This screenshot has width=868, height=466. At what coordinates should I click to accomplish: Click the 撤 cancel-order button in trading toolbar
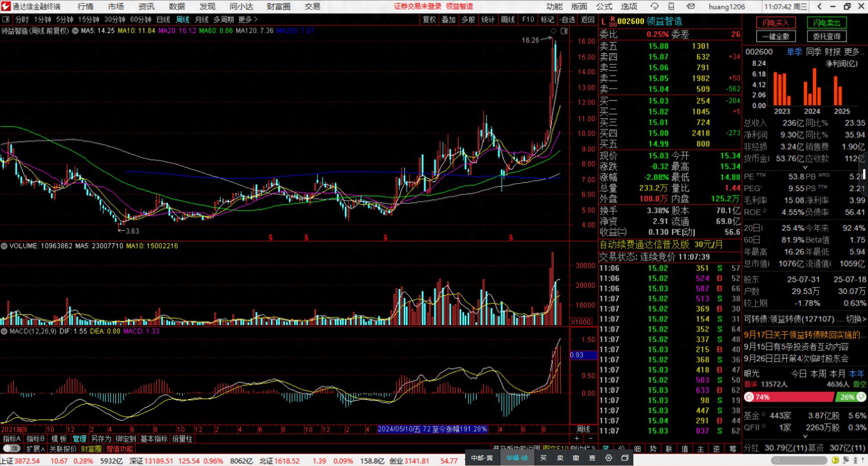tap(576, 458)
